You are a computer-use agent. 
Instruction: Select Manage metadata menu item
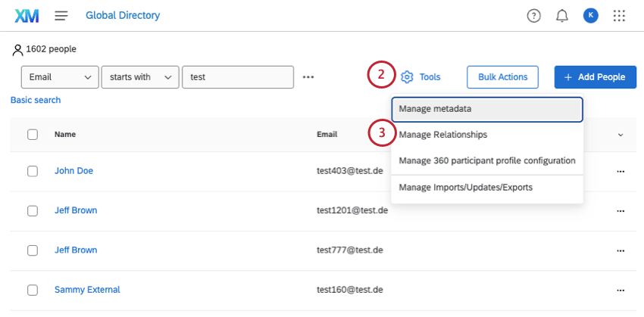click(x=487, y=109)
